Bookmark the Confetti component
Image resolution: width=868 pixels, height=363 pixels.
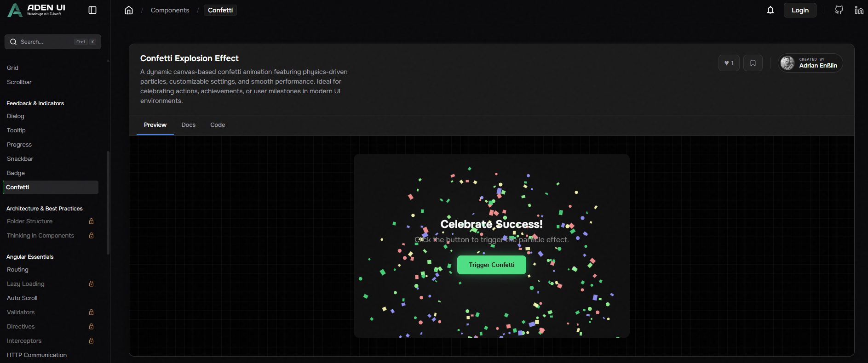pyautogui.click(x=753, y=63)
